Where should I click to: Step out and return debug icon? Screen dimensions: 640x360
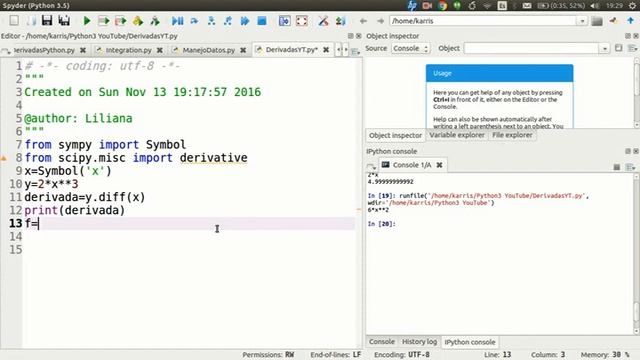tap(228, 20)
